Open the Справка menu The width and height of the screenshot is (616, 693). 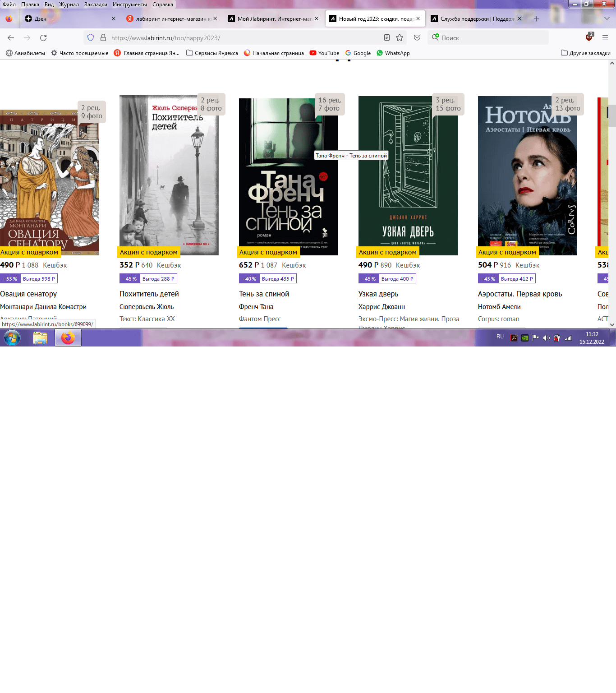(163, 5)
